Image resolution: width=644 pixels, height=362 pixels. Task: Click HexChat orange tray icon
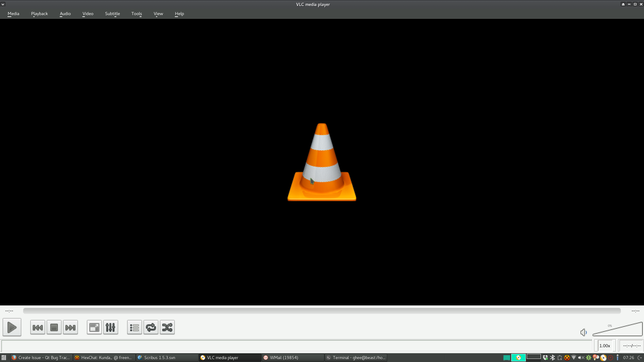567,358
